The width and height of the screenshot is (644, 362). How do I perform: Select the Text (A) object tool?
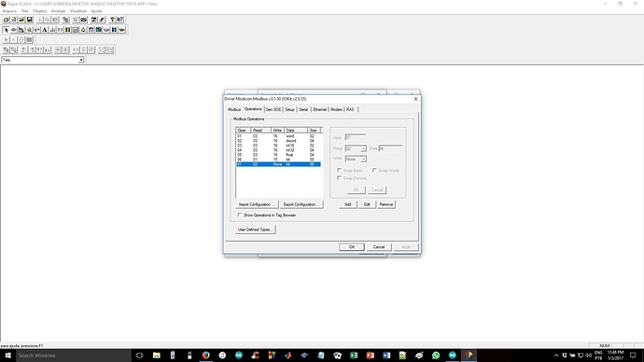point(45,30)
